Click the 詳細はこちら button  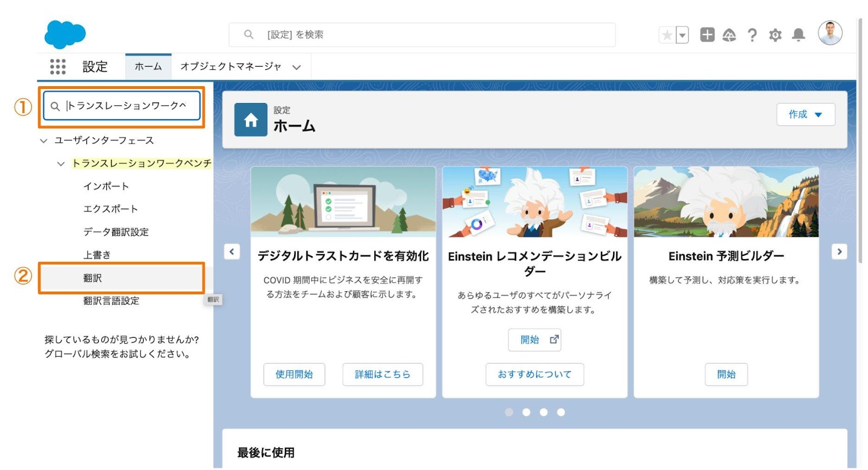click(x=382, y=375)
